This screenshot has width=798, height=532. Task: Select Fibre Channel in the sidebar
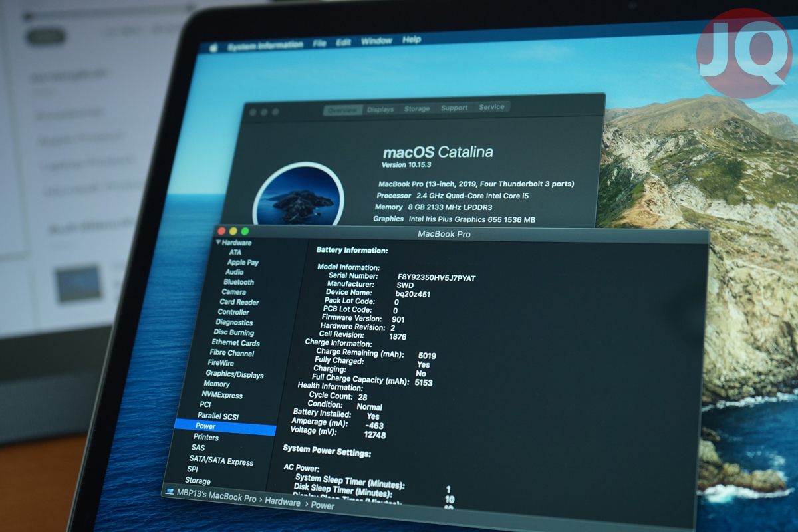[231, 353]
